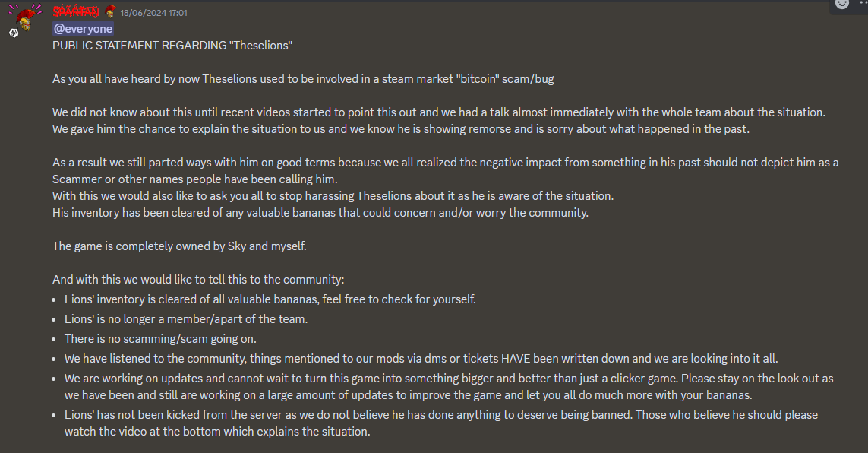Click the bullet about cleared valuable bananas
The height and width of the screenshot is (453, 868).
click(270, 299)
